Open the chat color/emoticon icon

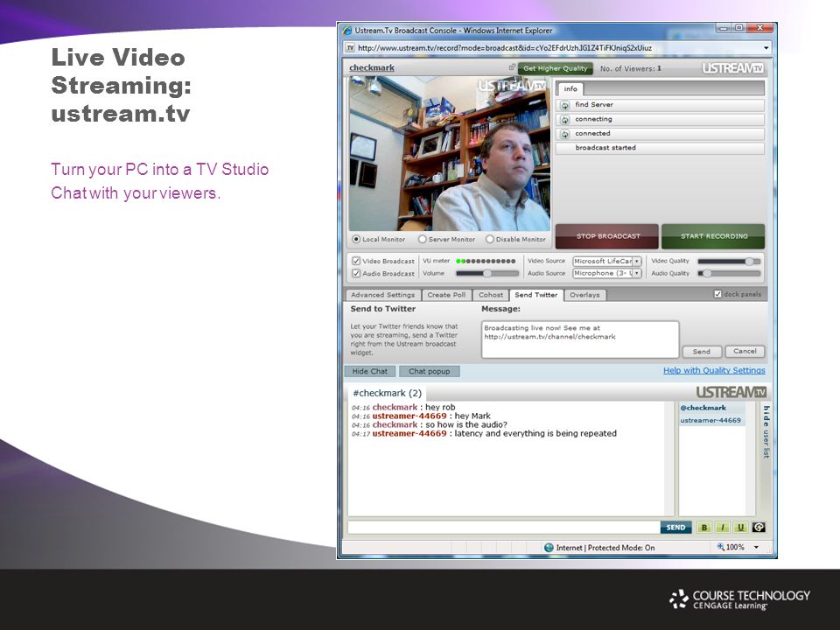(759, 528)
